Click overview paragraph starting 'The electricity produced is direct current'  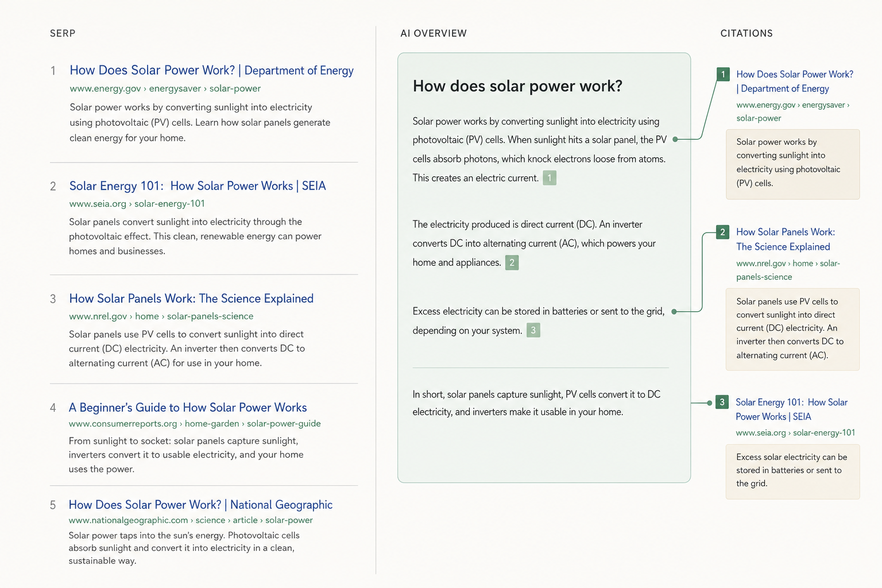tap(534, 243)
